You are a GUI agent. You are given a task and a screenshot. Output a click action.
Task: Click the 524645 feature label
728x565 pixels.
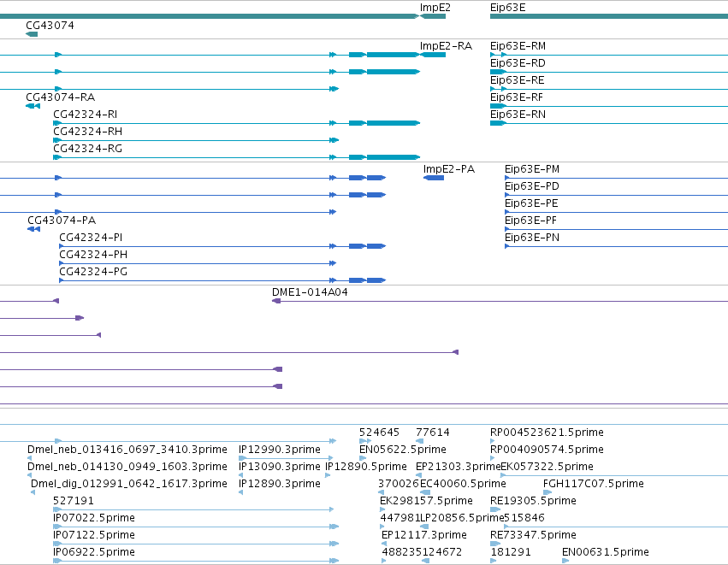[x=379, y=433]
